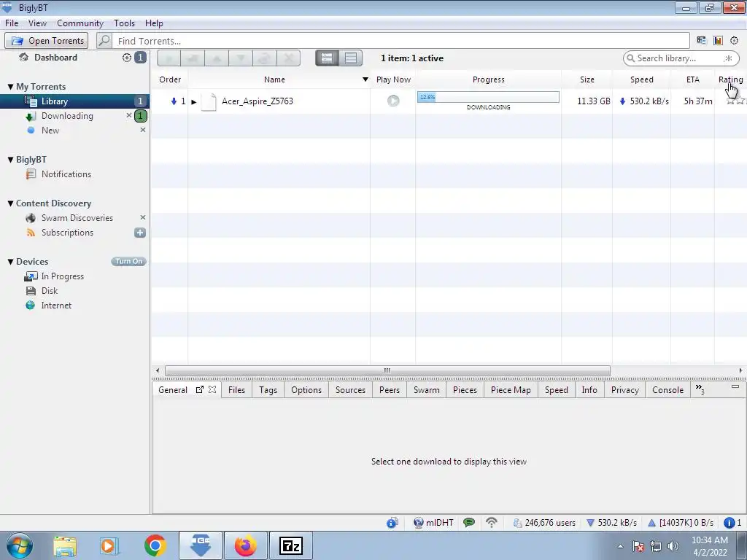
Task: Open the View menu
Action: (37, 23)
